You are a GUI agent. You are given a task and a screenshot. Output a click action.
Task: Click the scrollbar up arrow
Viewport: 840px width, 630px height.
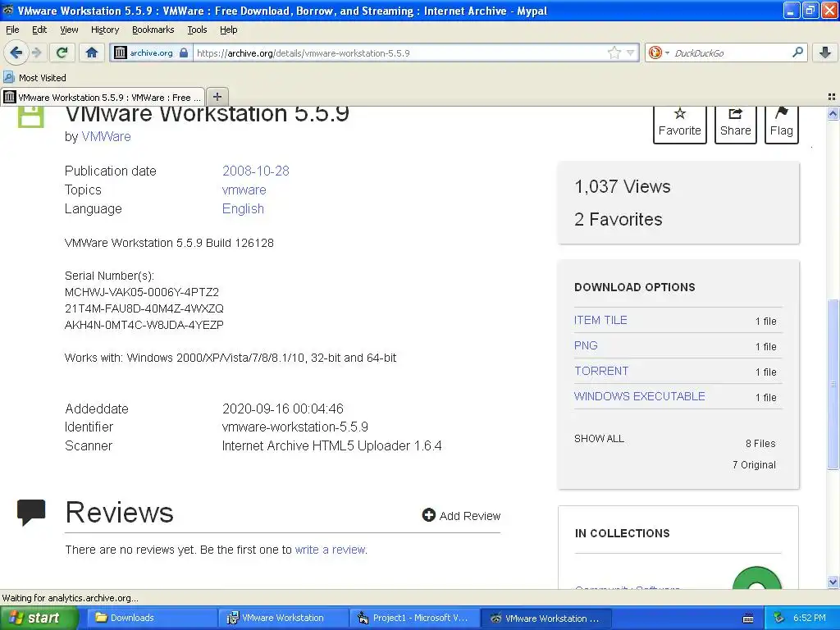click(x=833, y=113)
